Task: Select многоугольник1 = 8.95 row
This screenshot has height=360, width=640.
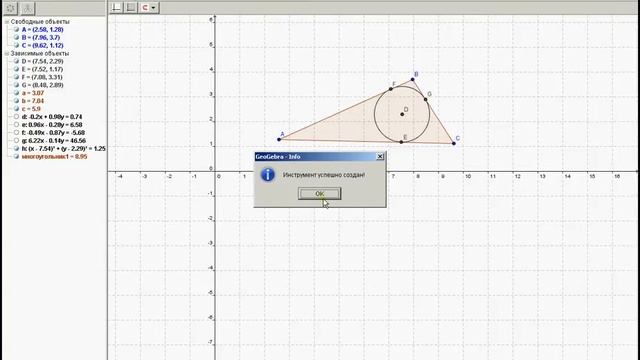Action: click(x=54, y=157)
